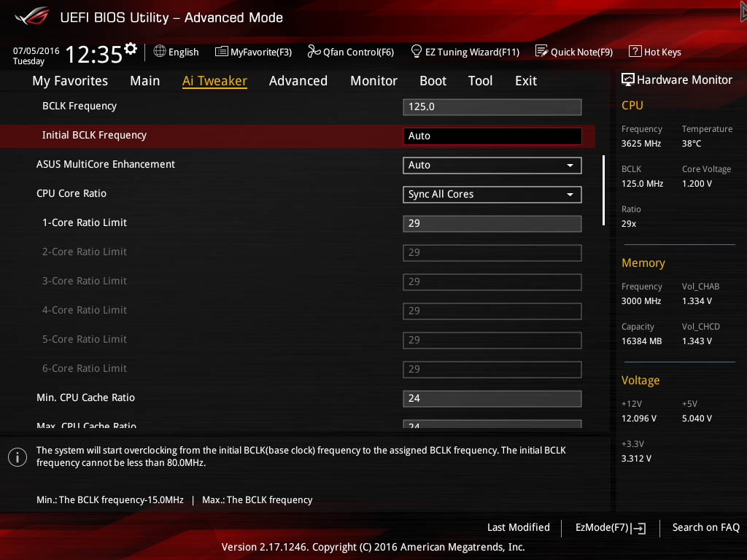Select the Min. CPU Cache Ratio label
This screenshot has width=747, height=560.
[86, 397]
